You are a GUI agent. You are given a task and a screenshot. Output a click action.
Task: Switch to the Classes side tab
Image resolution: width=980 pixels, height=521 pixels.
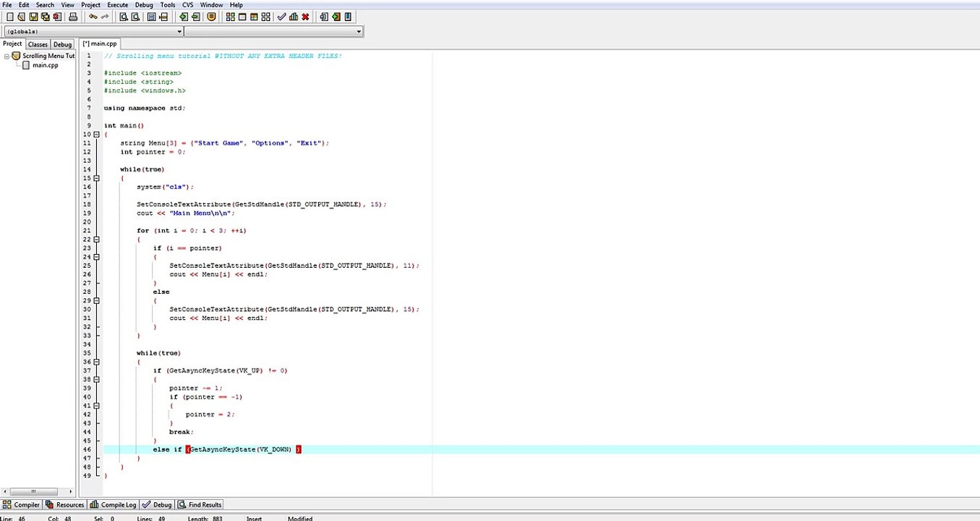pos(38,44)
